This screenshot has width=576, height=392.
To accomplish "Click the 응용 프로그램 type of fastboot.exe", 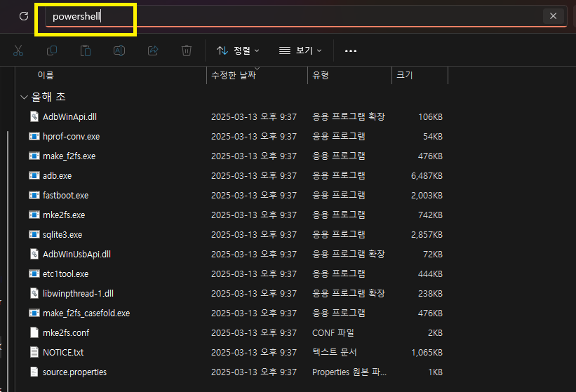I will (339, 195).
